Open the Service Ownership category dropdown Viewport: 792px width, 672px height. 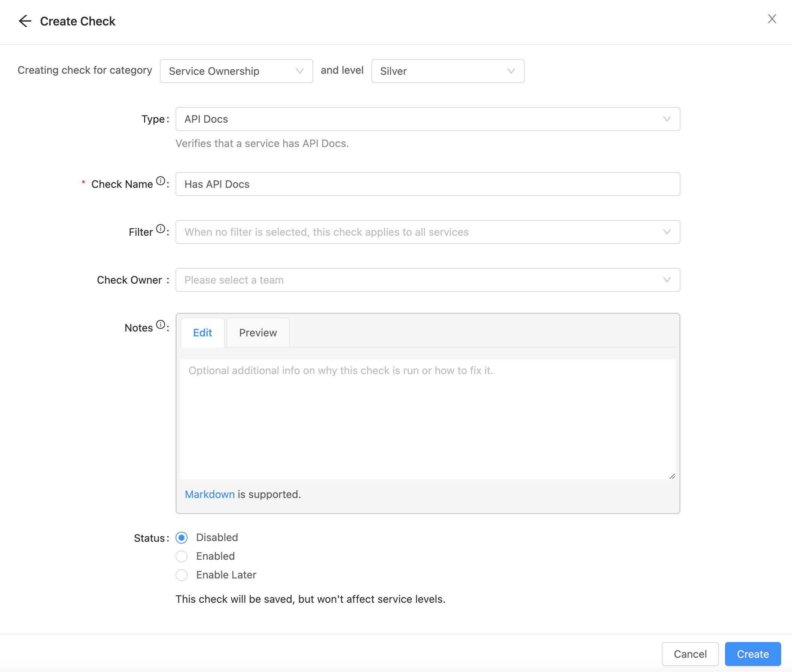click(236, 71)
